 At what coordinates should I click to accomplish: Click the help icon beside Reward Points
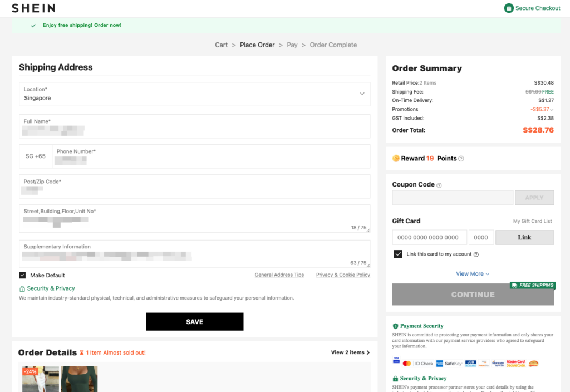pos(461,159)
